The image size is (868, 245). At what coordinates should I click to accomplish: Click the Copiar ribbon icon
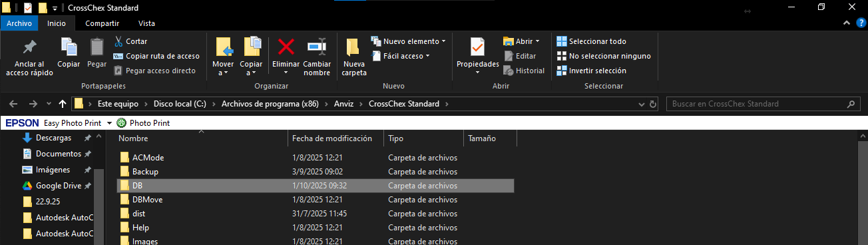[x=69, y=47]
